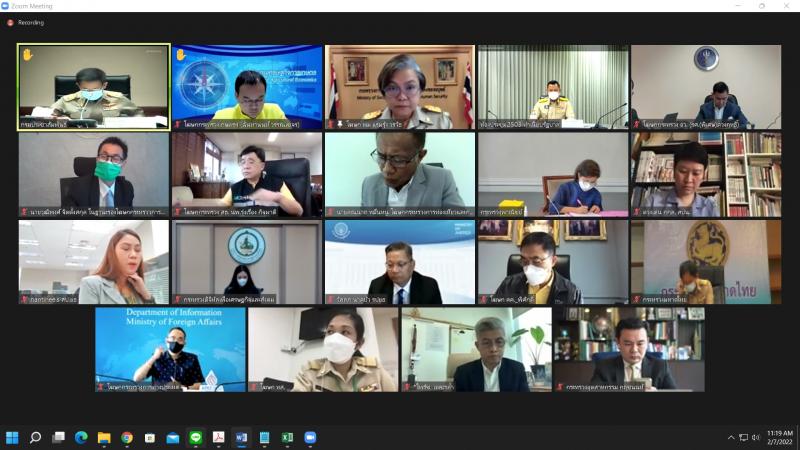Switch to Microsoft Word on the taskbar

pos(241,438)
